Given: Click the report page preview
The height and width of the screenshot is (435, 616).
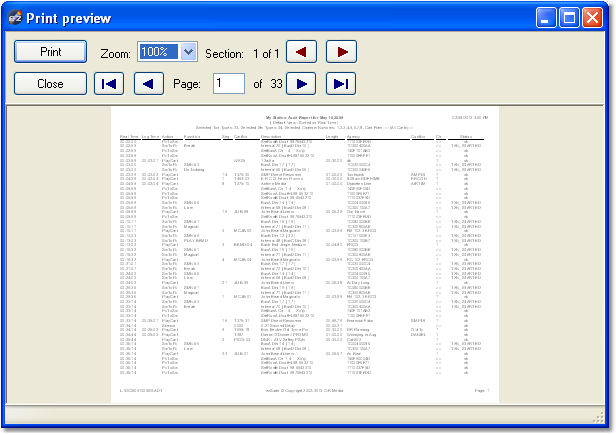Looking at the screenshot, I should 305,255.
